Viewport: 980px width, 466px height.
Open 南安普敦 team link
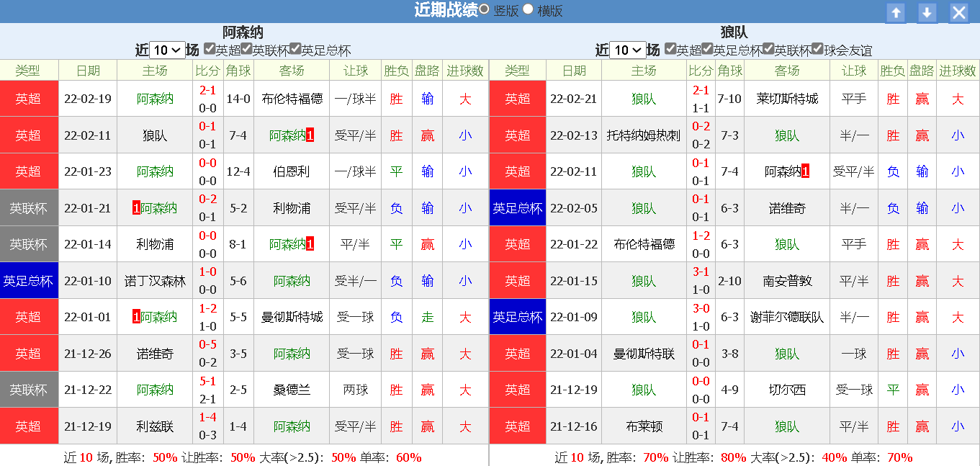[x=787, y=281]
